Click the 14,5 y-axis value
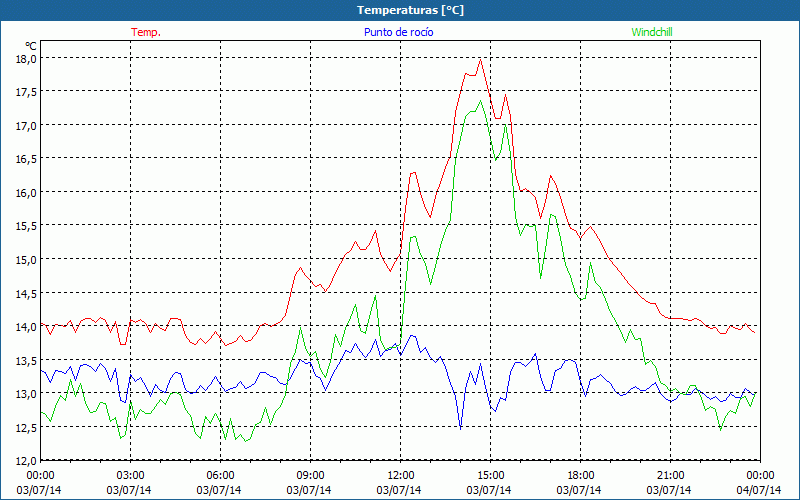800x500 pixels. pyautogui.click(x=27, y=293)
